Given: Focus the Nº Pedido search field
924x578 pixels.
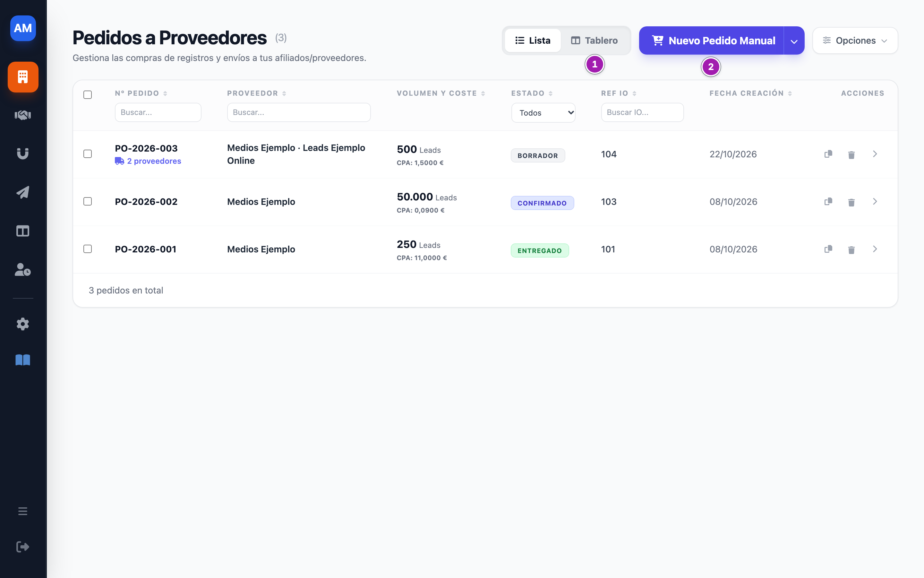Looking at the screenshot, I should point(158,112).
